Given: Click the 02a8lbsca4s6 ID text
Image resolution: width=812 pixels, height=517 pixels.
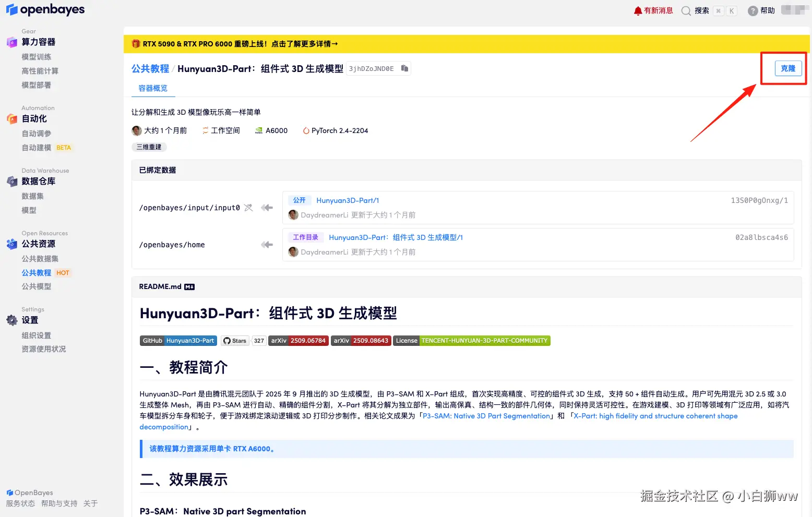Looking at the screenshot, I should [x=762, y=237].
